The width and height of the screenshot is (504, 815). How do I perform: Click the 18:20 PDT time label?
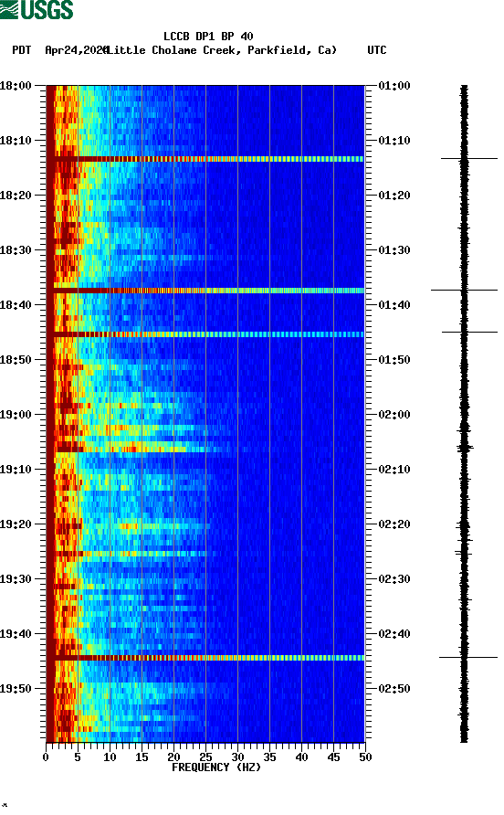pos(16,195)
